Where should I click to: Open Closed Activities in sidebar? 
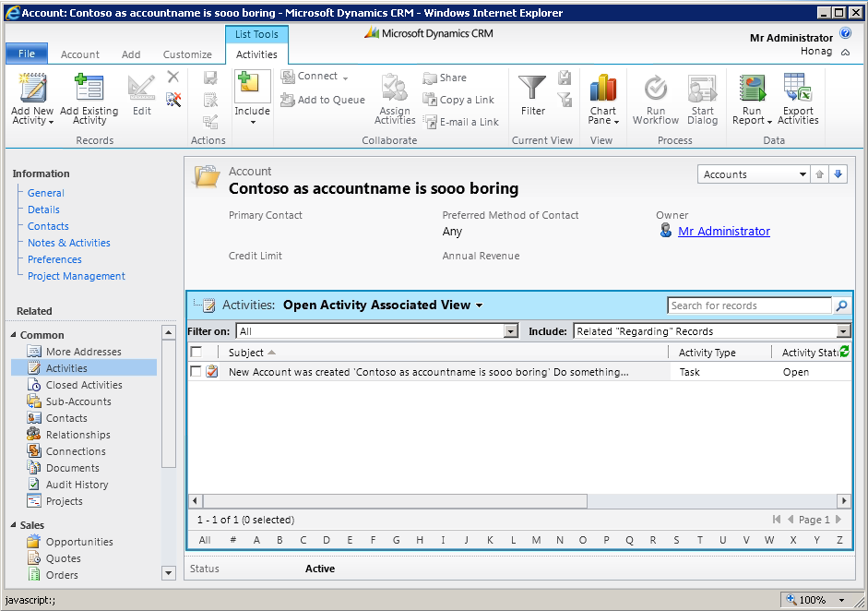coord(84,385)
